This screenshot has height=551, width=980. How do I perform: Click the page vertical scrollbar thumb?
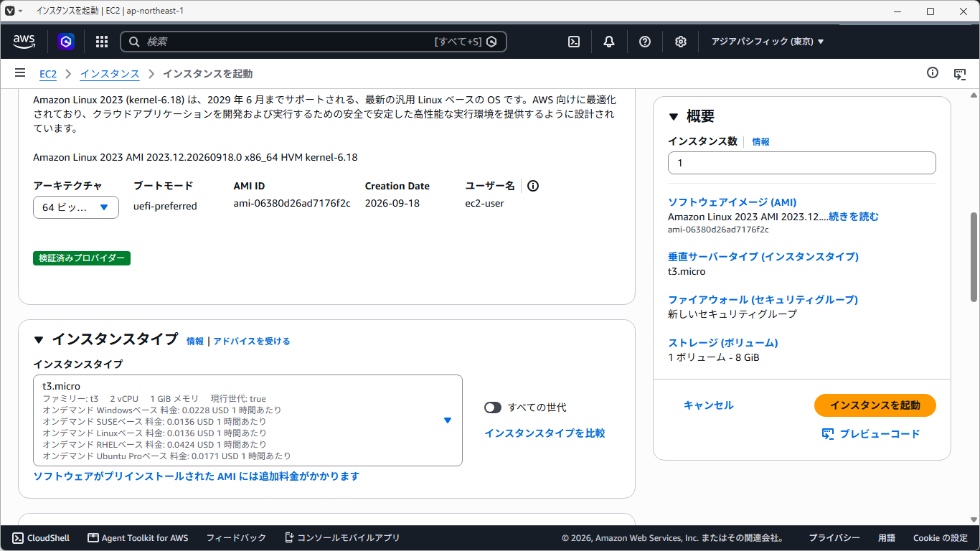[x=974, y=257]
